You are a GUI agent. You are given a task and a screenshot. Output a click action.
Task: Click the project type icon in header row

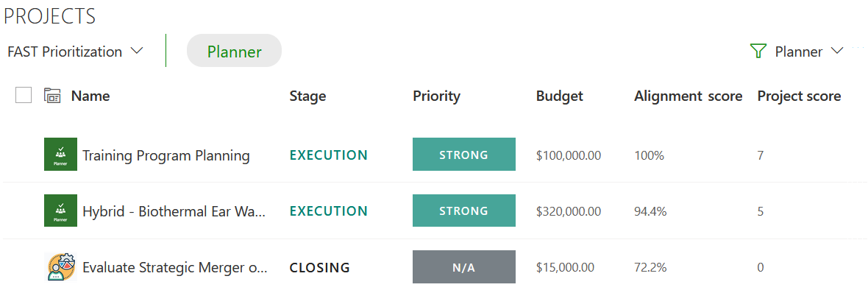[x=52, y=96]
